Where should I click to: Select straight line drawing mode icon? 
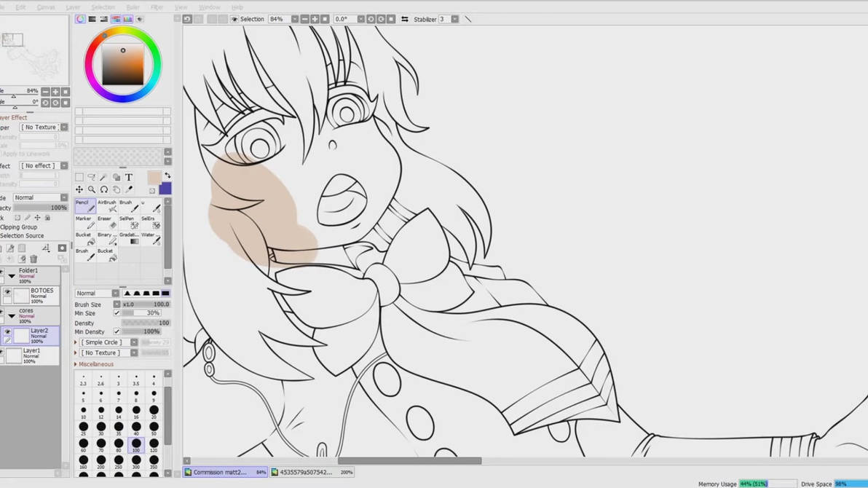[467, 19]
